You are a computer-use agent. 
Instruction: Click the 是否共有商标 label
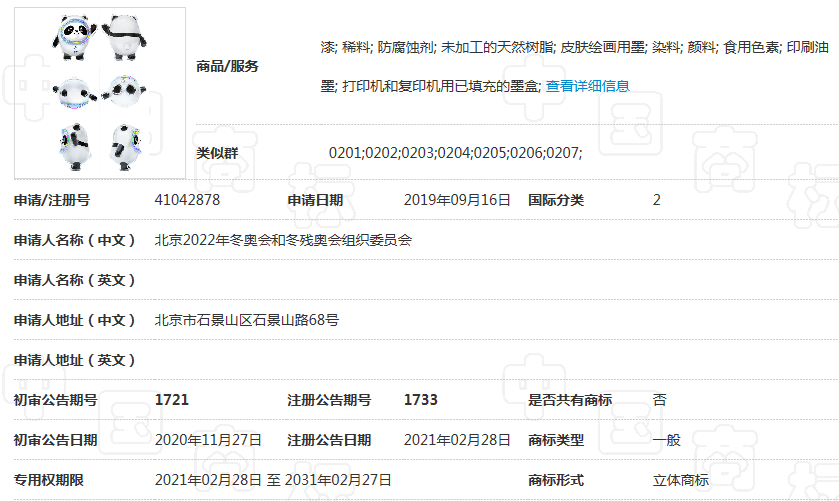coord(570,400)
